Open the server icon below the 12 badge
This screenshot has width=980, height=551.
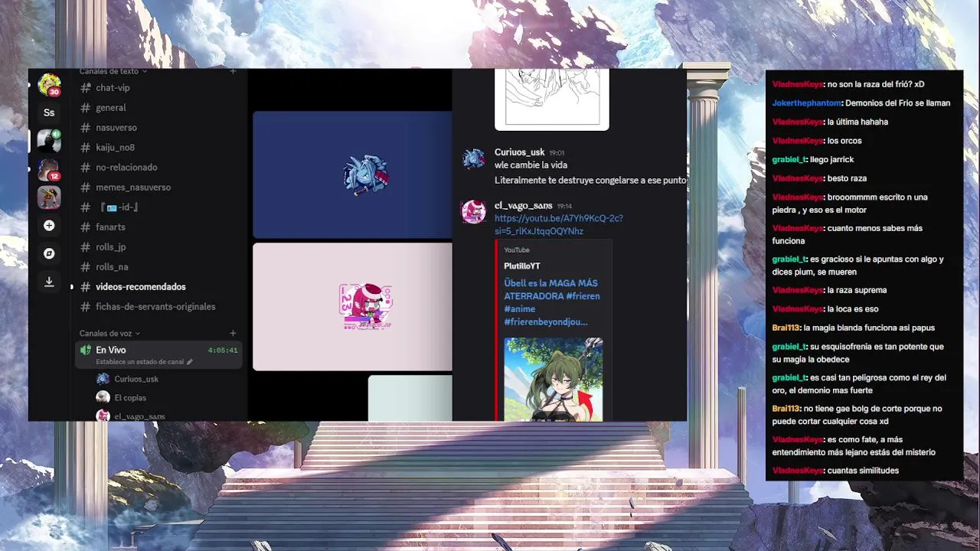(49, 197)
